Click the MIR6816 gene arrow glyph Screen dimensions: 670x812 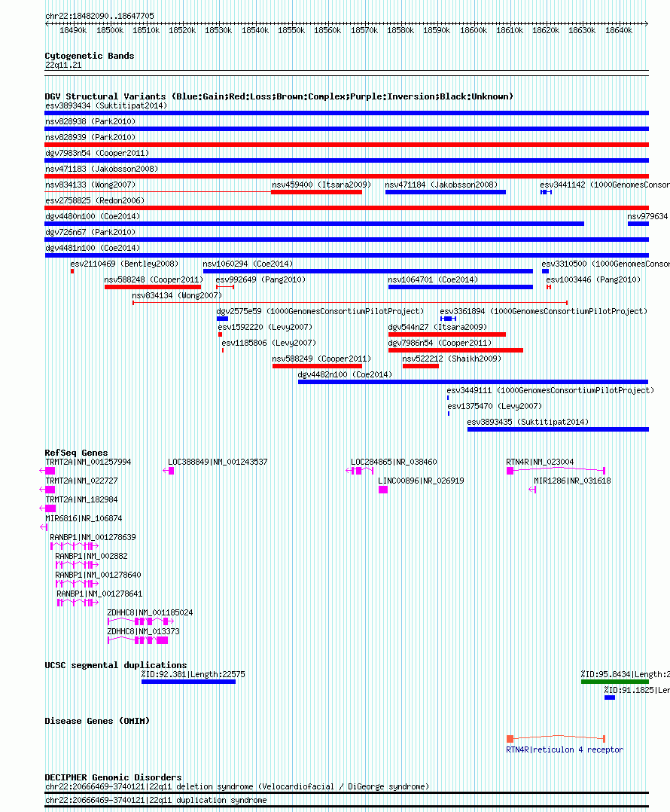tap(44, 527)
